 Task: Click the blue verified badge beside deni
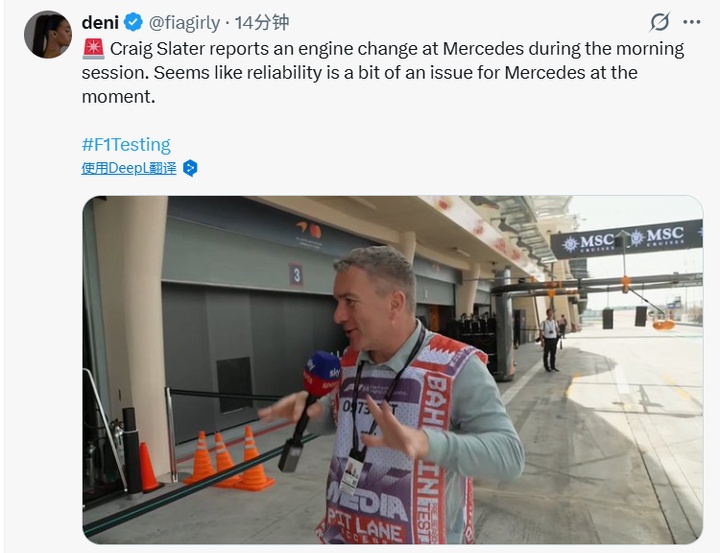pos(133,23)
